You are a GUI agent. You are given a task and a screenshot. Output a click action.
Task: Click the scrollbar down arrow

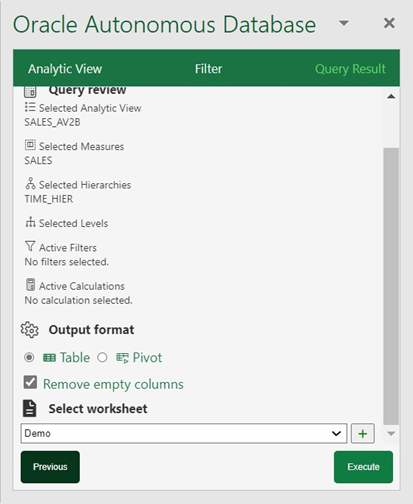point(391,434)
